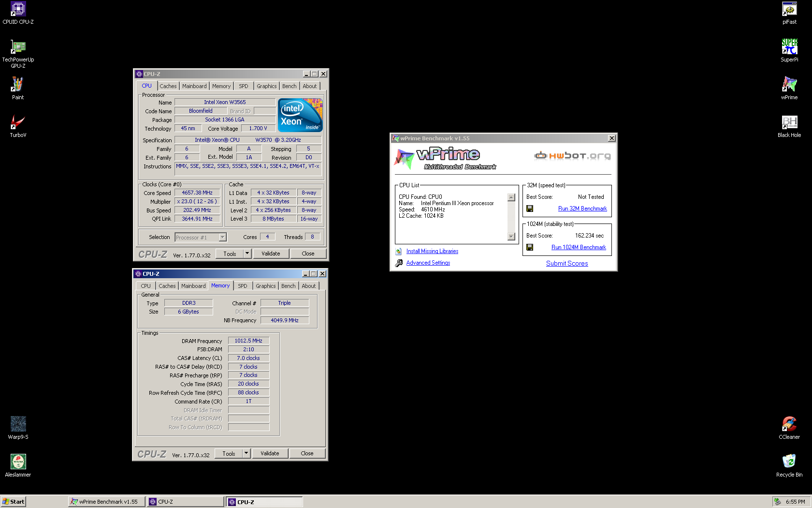Click Validate in top CPU-Z window
The width and height of the screenshot is (812, 508).
pyautogui.click(x=271, y=254)
